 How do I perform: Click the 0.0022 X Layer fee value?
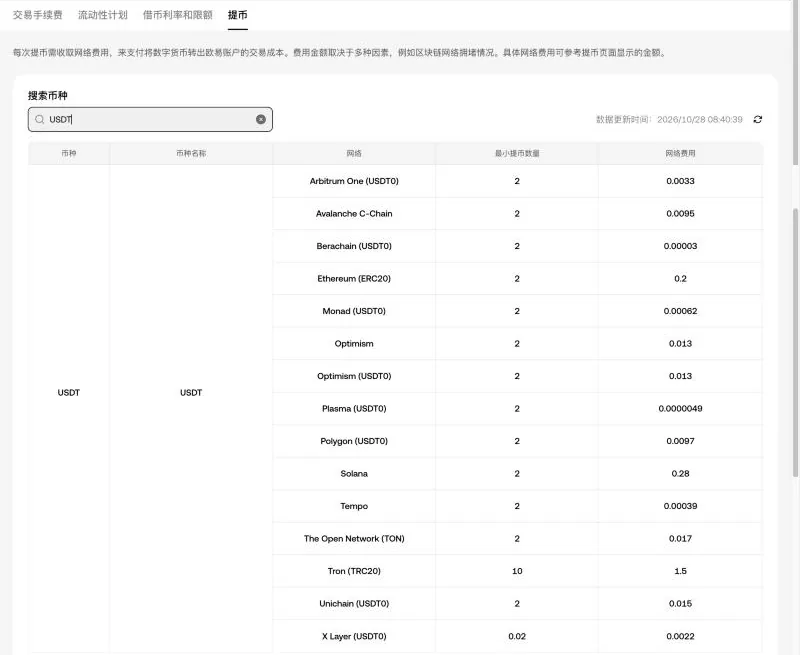[x=680, y=636]
